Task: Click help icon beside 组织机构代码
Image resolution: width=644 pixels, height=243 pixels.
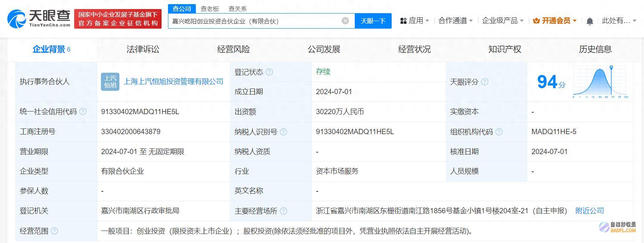Action: coord(499,132)
